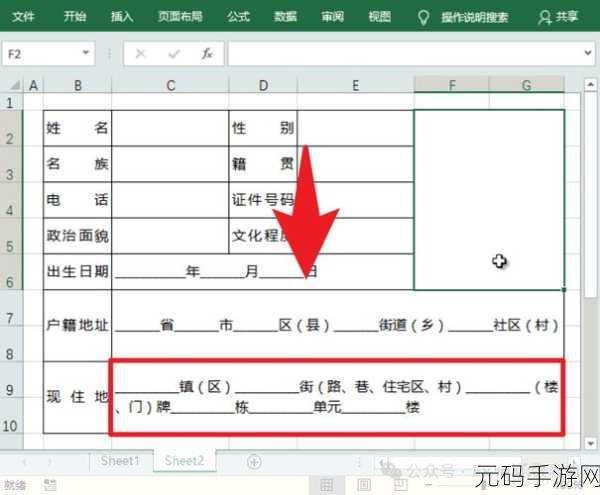Select column A header
Viewport: 600px width, 495px height.
(34, 85)
